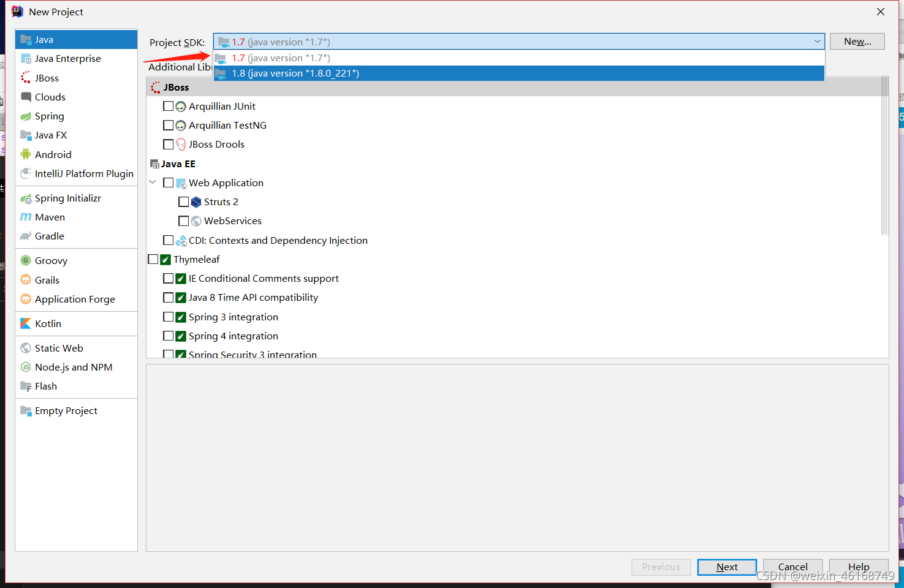Enable Spring 4 integration checkbox
The image size is (904, 588).
click(169, 336)
